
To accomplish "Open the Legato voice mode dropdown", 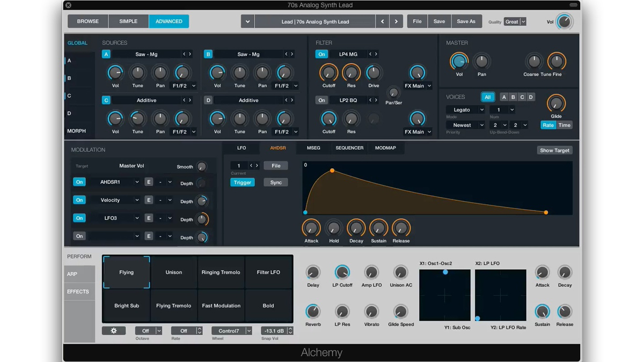I will click(465, 110).
